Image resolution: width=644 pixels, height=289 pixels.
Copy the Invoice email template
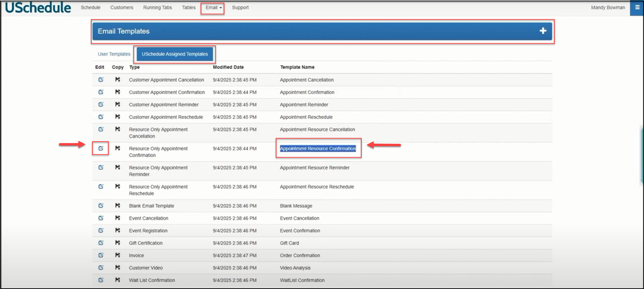pos(117,255)
